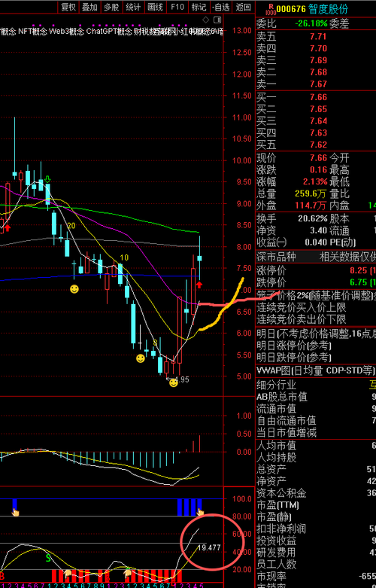Open the 统计 statistics tool

click(x=133, y=7)
